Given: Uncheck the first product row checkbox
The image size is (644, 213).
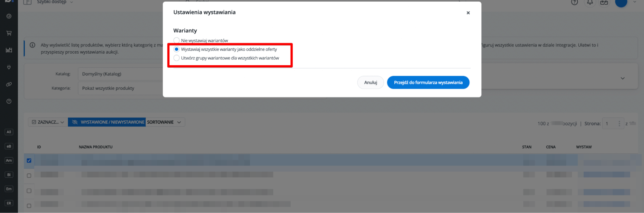Looking at the screenshot, I should coord(29,160).
